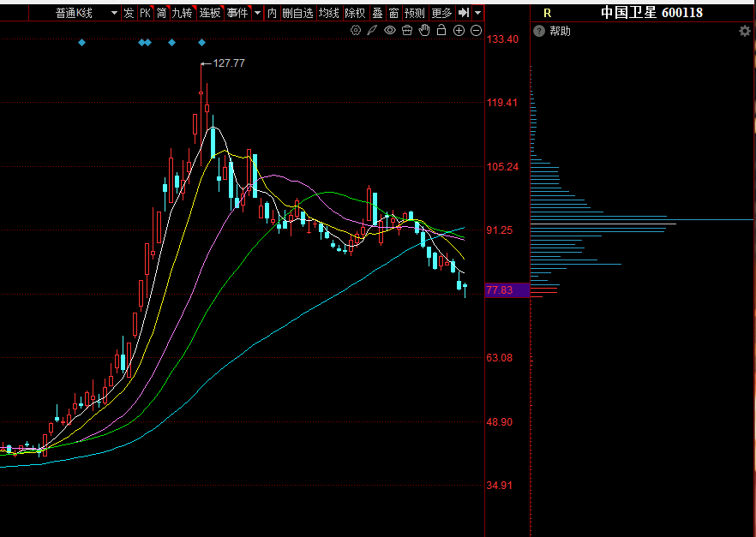Expand the dropdown arrow next to 事件
Screen dimensions: 756x537
257,13
